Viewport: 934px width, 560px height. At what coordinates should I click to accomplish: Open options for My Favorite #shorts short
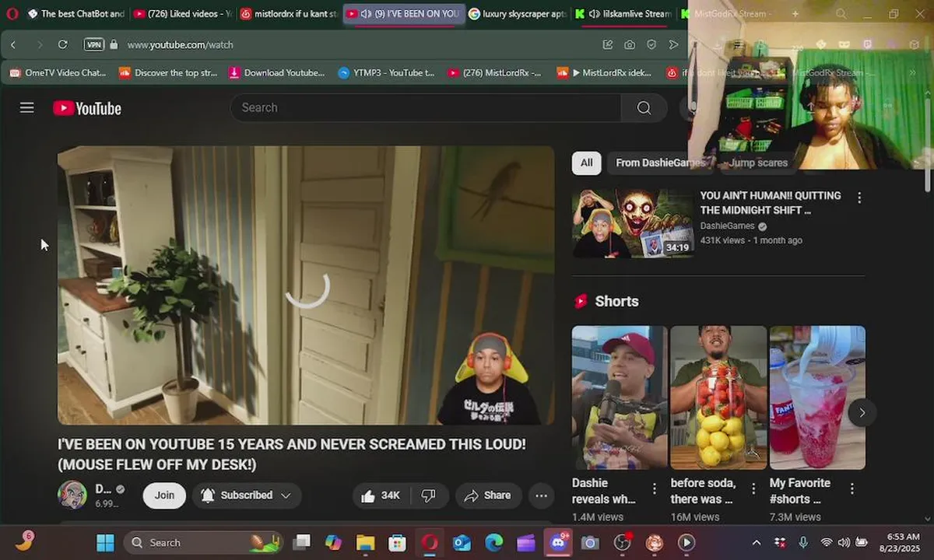[852, 488]
